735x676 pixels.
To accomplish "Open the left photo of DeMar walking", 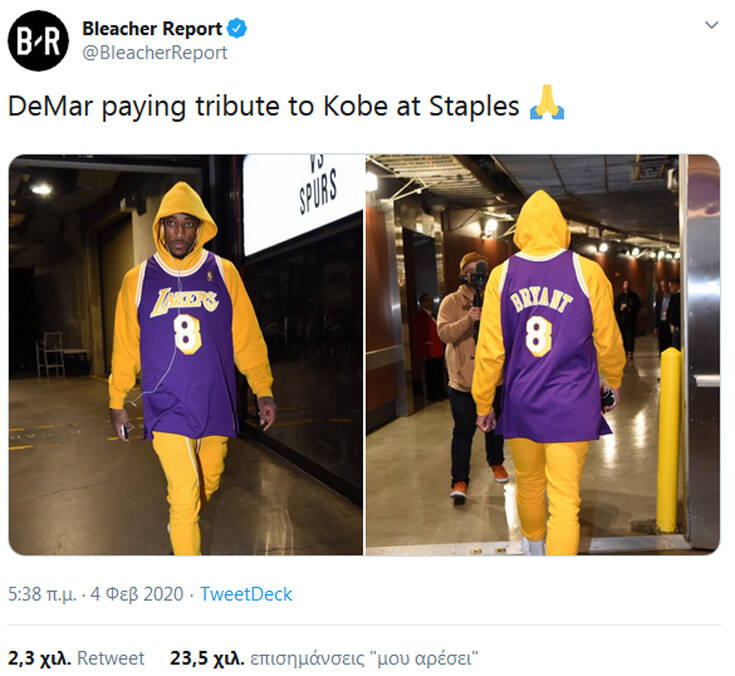I will pyautogui.click(x=186, y=355).
